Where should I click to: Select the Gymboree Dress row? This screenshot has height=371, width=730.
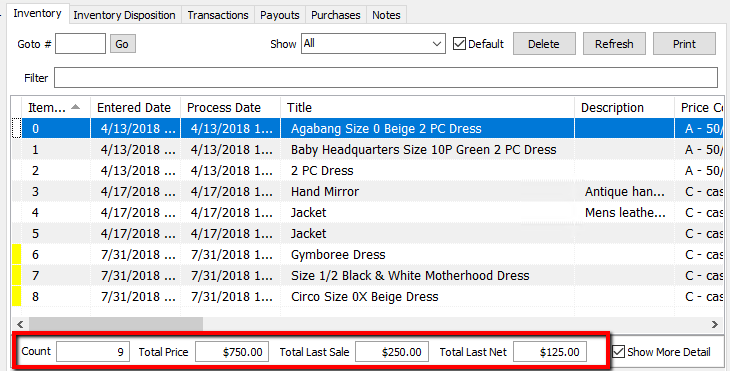click(368, 255)
